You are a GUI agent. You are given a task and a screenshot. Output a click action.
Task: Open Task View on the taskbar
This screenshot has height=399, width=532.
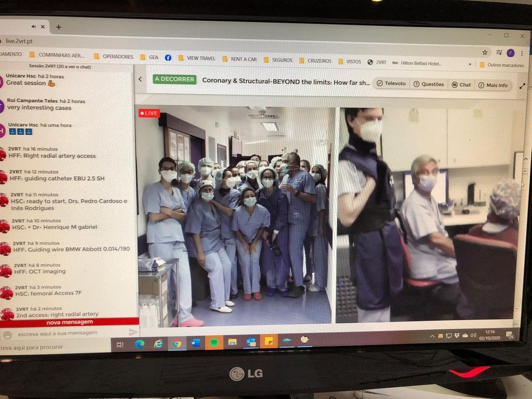coord(120,345)
